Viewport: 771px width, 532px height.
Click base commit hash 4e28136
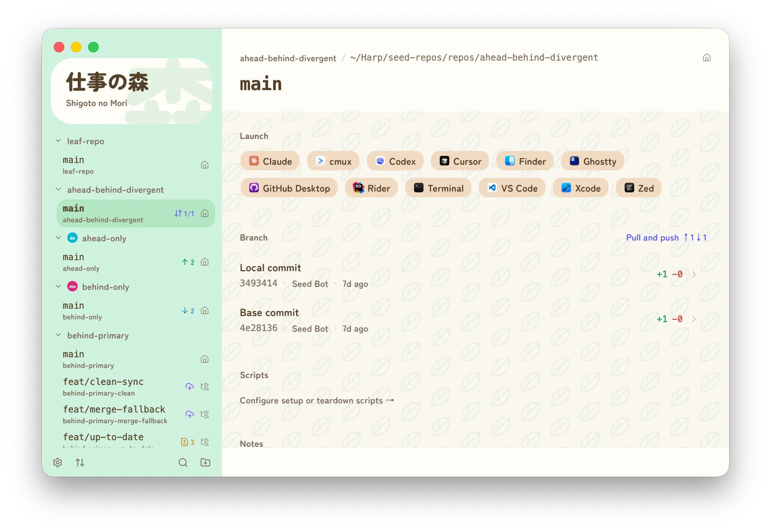258,328
